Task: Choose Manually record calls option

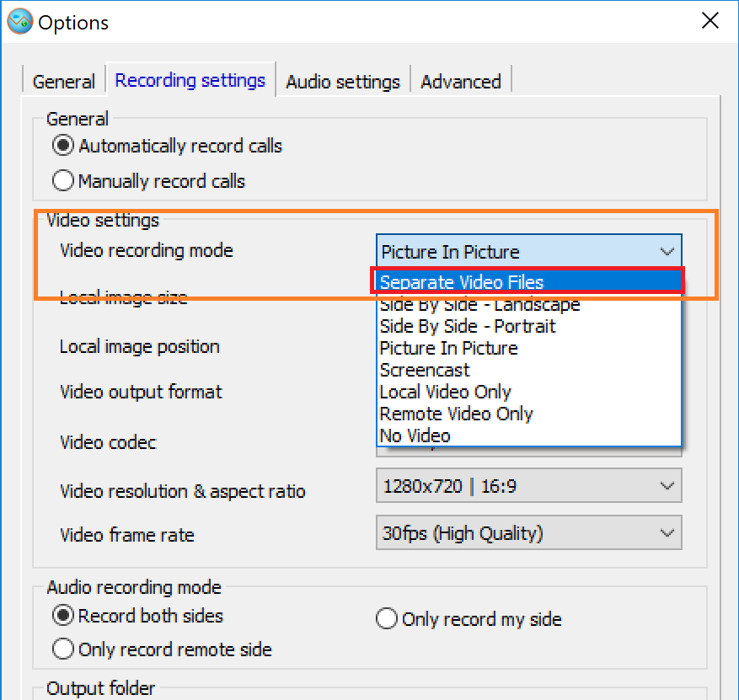Action: pos(148,181)
